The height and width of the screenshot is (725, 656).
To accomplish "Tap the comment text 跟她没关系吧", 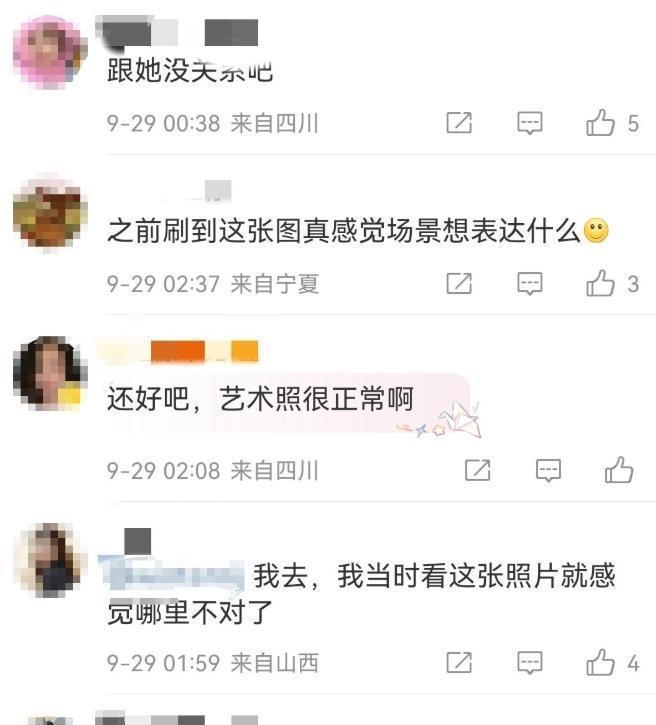I will pyautogui.click(x=190, y=71).
